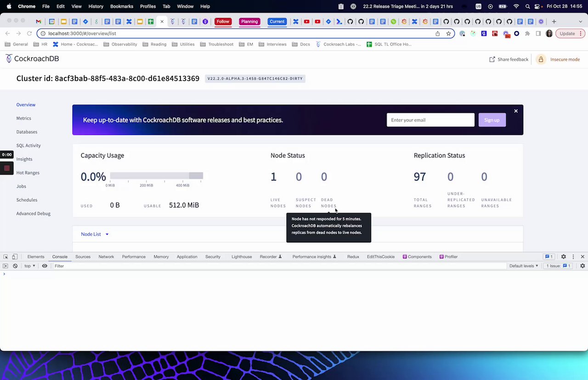Open the Extensions puzzle icon
The height and width of the screenshot is (380, 588).
pos(527,34)
